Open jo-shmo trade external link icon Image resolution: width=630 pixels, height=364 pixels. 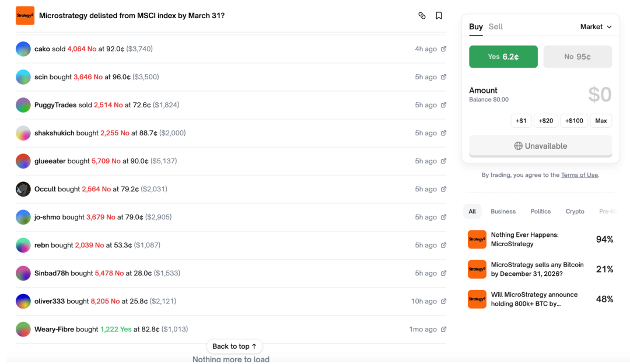[443, 218]
